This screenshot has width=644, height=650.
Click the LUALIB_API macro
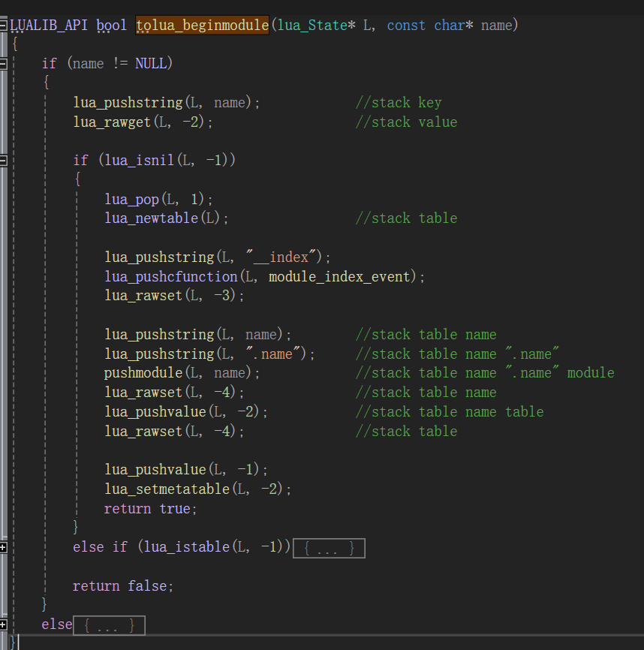pos(49,26)
